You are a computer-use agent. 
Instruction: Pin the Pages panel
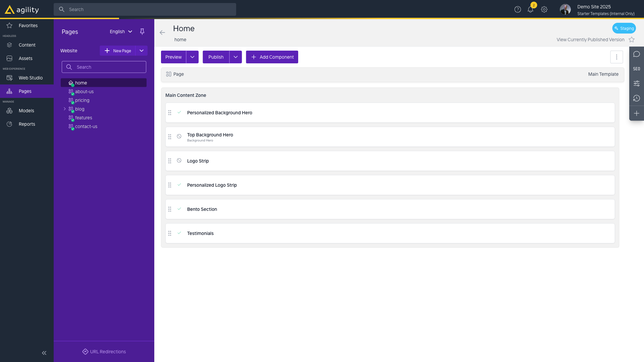coord(142,32)
